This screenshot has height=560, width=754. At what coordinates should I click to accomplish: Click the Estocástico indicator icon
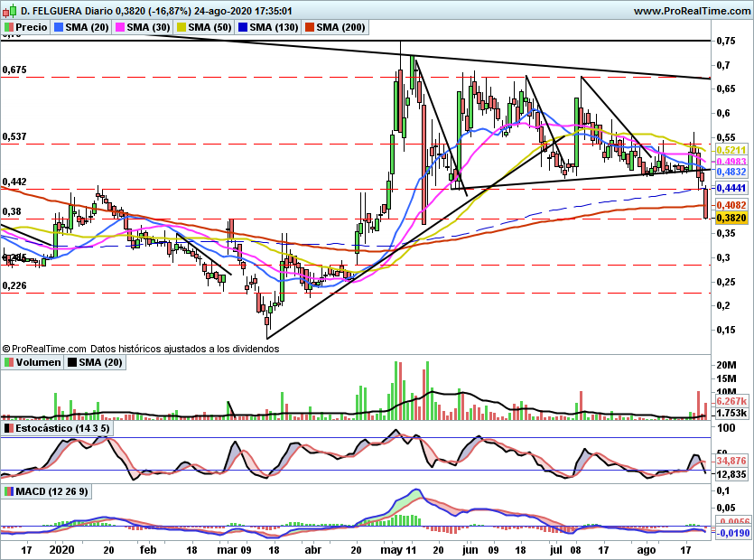pyautogui.click(x=9, y=428)
